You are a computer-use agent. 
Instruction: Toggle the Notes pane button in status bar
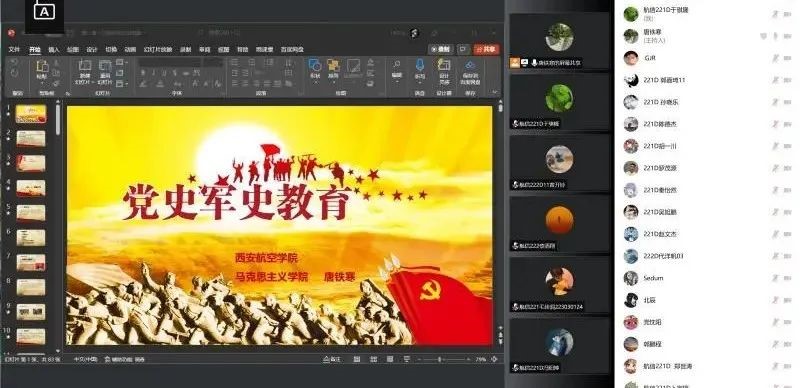[x=332, y=359]
